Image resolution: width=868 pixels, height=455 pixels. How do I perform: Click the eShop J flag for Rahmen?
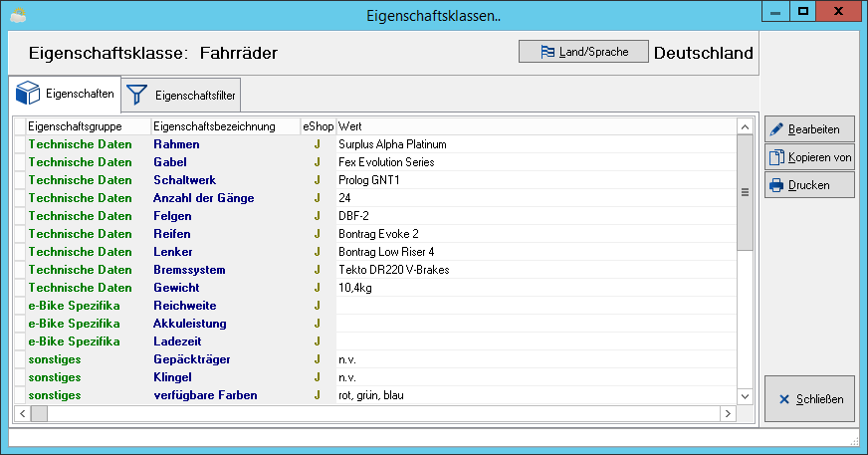[318, 144]
